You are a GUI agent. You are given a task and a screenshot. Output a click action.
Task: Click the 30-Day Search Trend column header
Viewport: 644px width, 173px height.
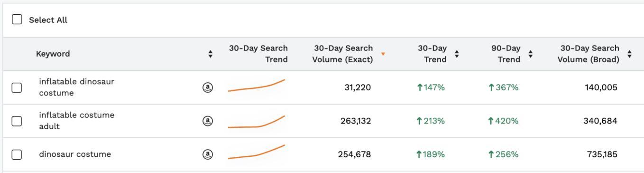click(x=258, y=54)
